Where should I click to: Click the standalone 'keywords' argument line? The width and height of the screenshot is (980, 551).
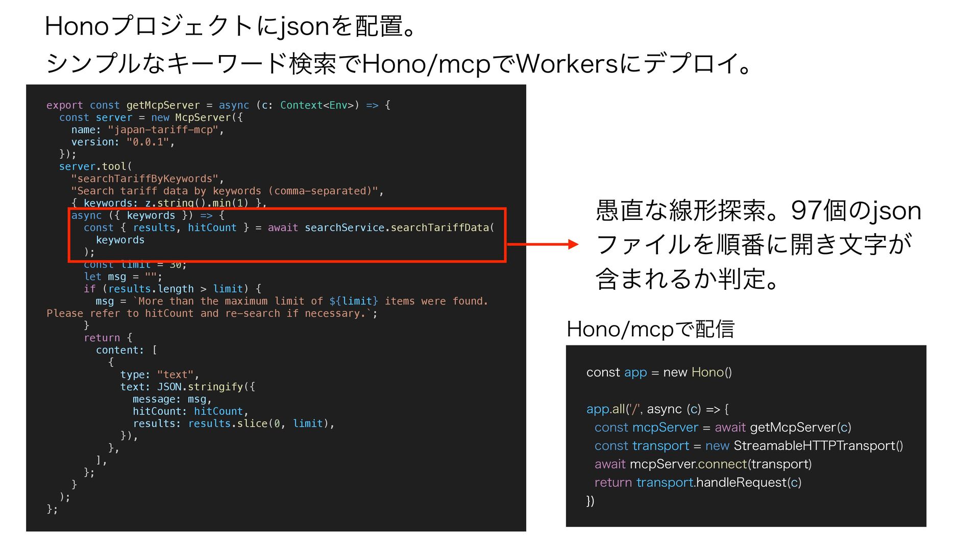[x=120, y=240]
